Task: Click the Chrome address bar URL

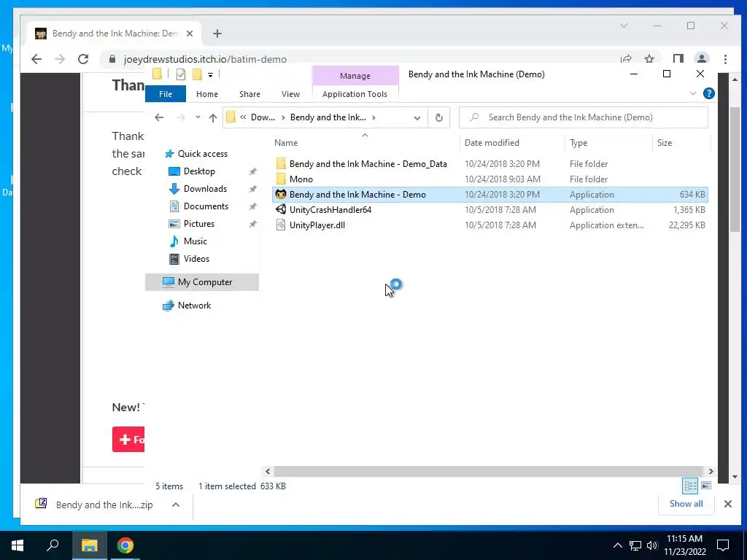Action: pyautogui.click(x=205, y=60)
